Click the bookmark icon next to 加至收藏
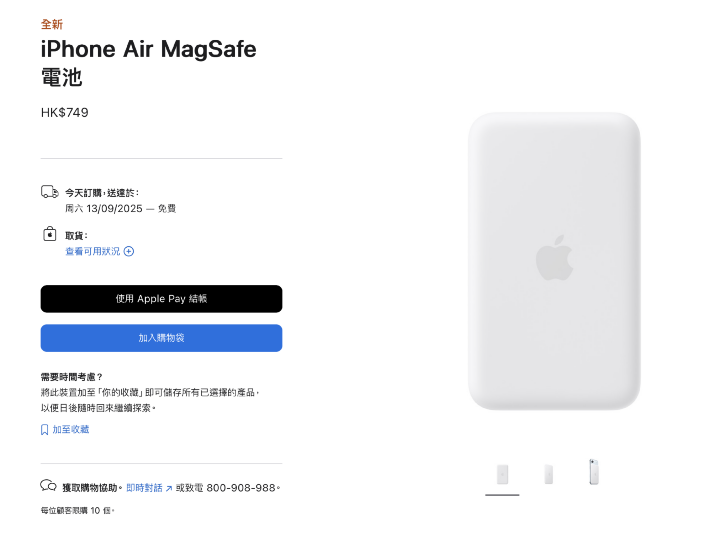 45,430
